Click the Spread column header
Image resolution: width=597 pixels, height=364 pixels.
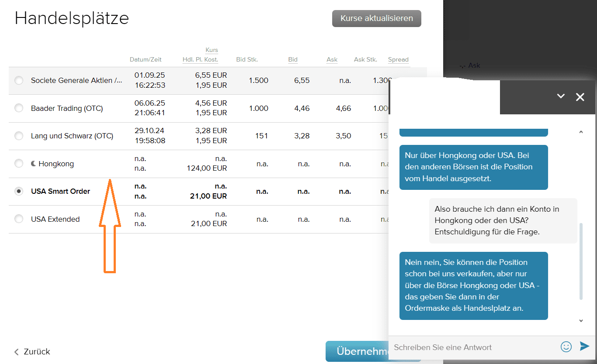click(x=398, y=59)
